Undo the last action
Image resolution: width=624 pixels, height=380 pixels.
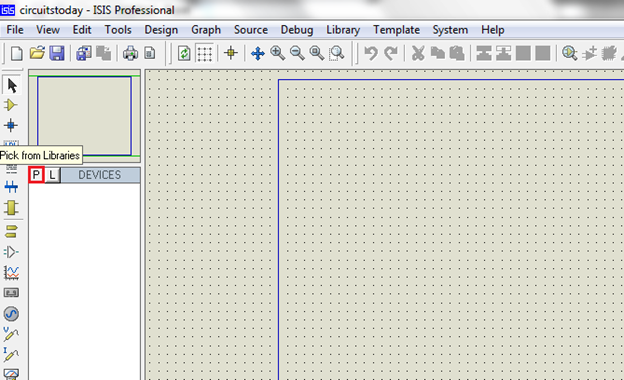tap(371, 53)
